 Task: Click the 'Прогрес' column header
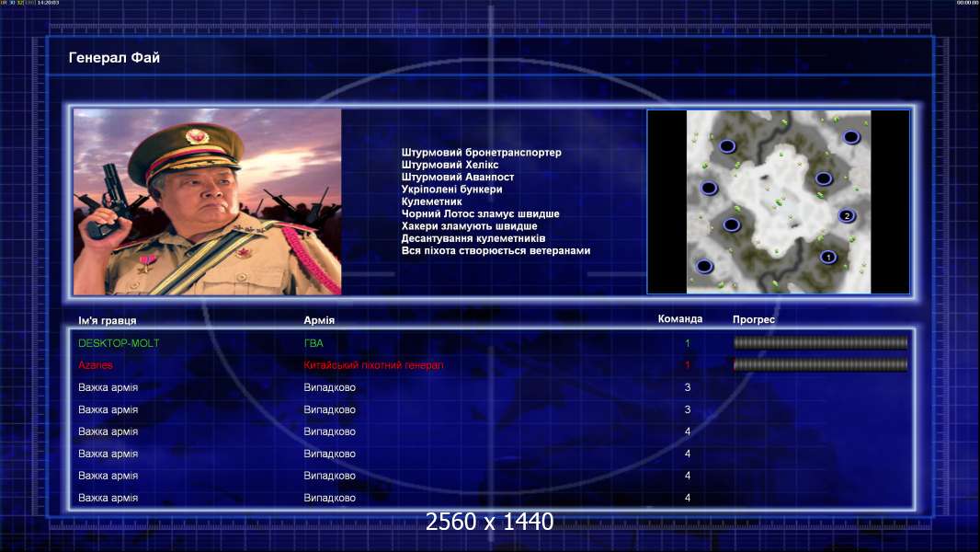[x=754, y=320]
